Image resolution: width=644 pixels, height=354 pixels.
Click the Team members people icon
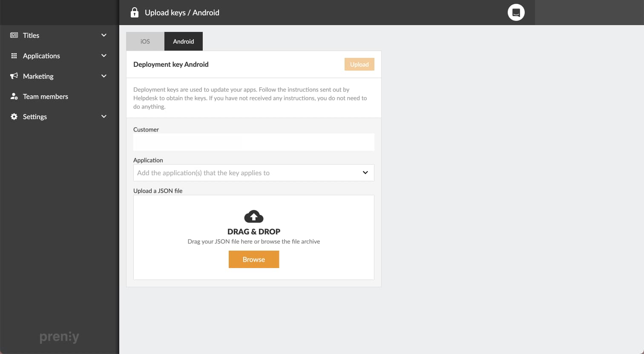tap(14, 96)
